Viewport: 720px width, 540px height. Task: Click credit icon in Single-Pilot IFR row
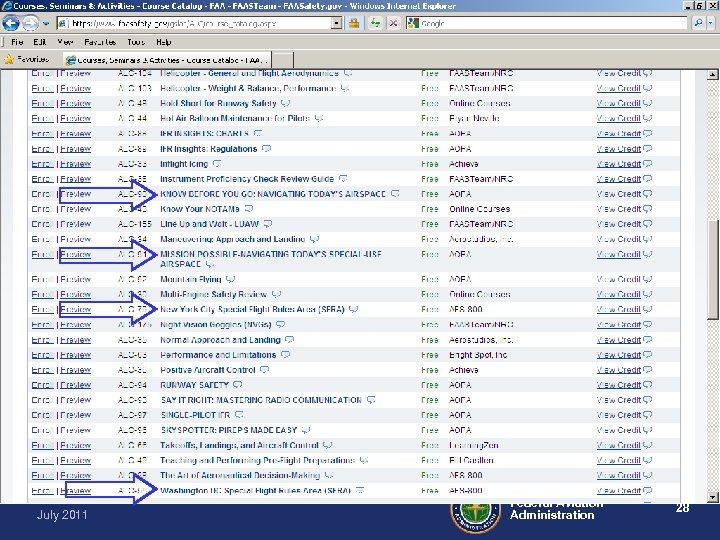tap(647, 415)
